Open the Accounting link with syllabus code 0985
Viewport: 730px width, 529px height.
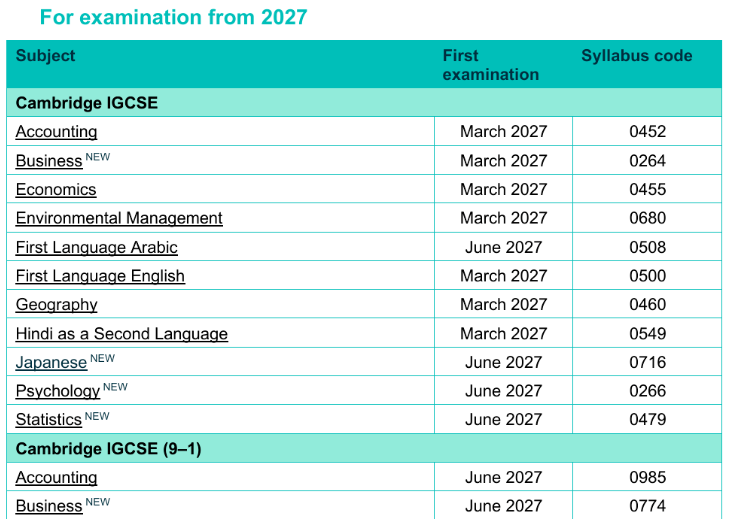(56, 478)
